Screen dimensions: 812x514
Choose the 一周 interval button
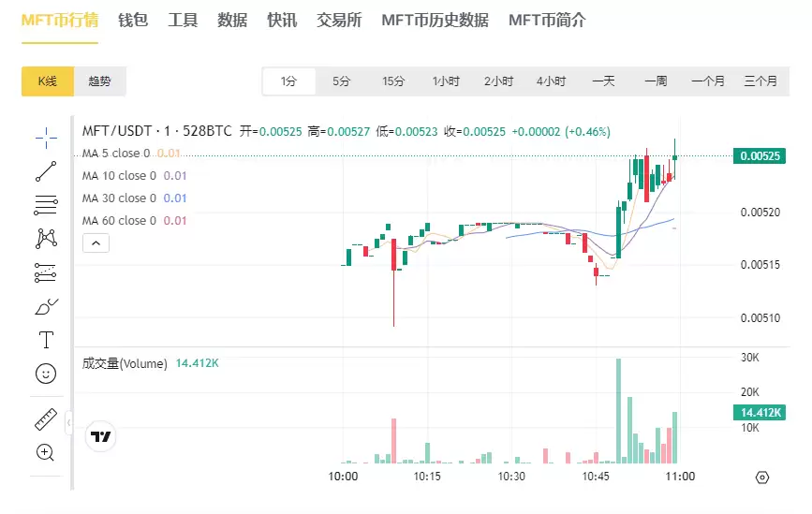click(656, 81)
